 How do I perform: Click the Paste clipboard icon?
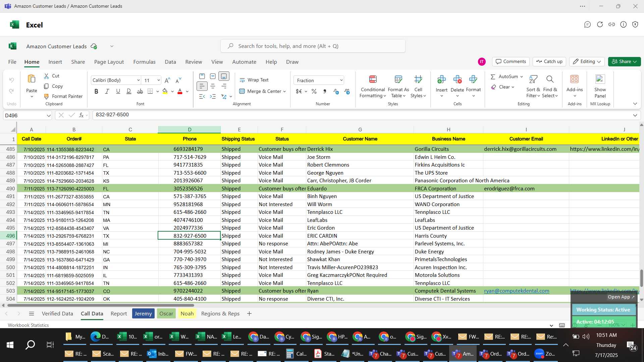[32, 79]
